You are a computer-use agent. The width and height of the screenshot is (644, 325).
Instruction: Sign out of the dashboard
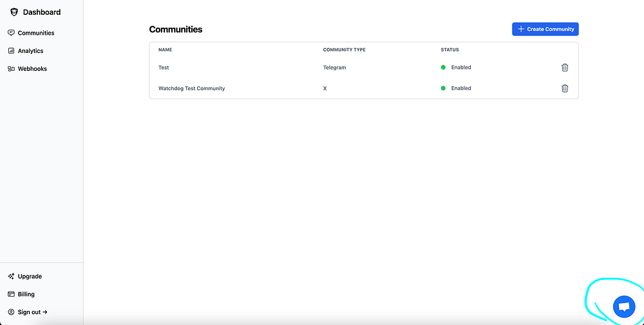pos(32,312)
